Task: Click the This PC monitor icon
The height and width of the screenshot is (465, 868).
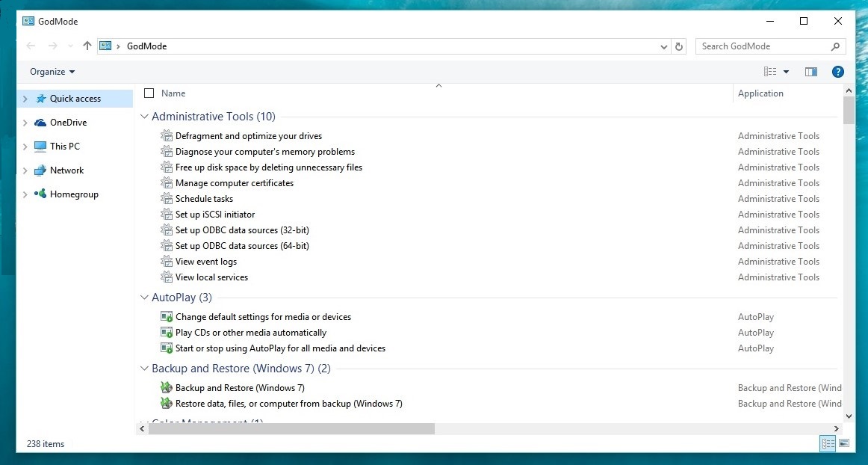Action: [40, 147]
